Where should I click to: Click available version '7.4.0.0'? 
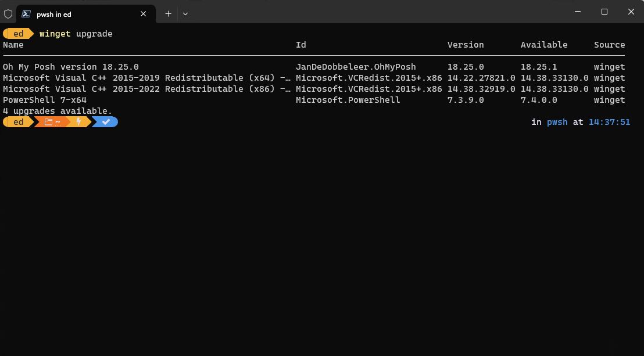tap(539, 100)
